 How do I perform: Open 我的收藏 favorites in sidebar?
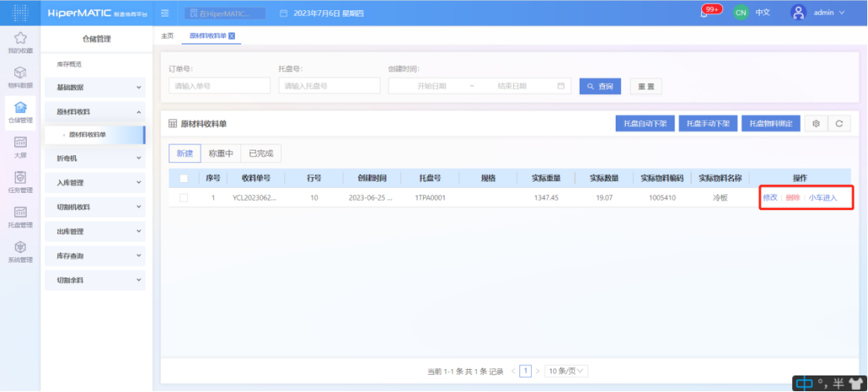click(x=20, y=42)
